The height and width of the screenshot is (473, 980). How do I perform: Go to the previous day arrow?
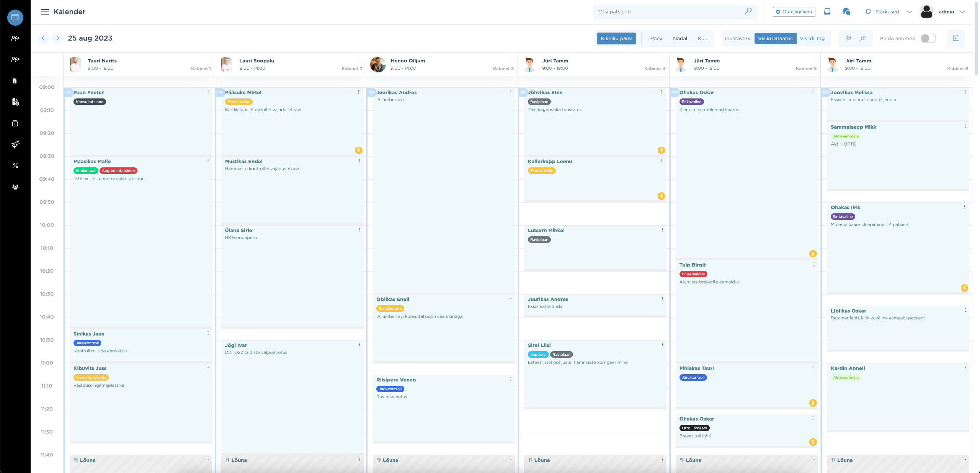tap(43, 38)
